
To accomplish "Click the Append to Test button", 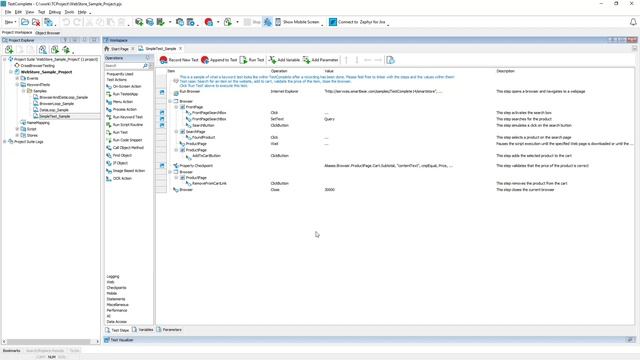I will [219, 60].
